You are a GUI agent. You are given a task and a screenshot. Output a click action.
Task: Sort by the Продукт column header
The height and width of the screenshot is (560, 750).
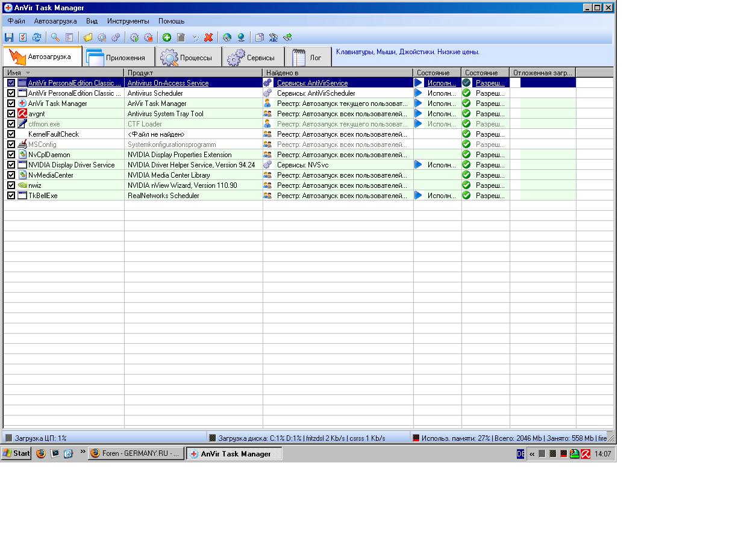click(x=193, y=73)
